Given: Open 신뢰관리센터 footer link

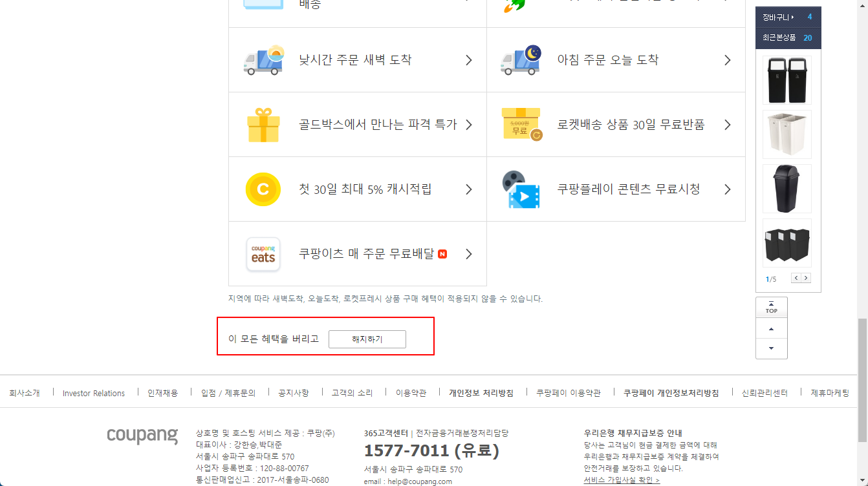Looking at the screenshot, I should tap(765, 393).
